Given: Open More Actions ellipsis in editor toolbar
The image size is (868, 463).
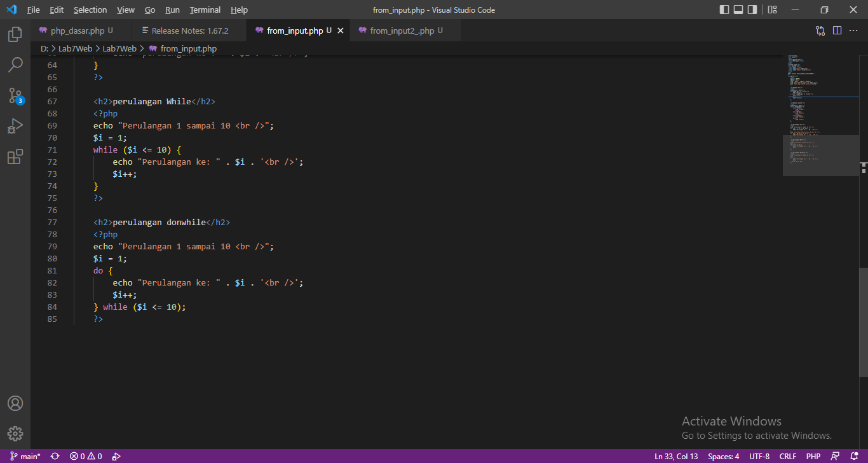Looking at the screenshot, I should click(x=853, y=31).
